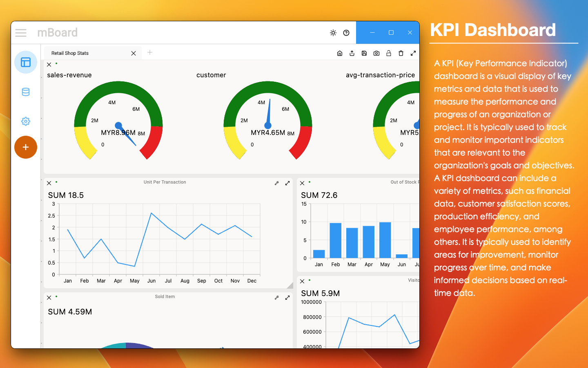
Task: Click the orange add widget button
Action: pyautogui.click(x=26, y=147)
